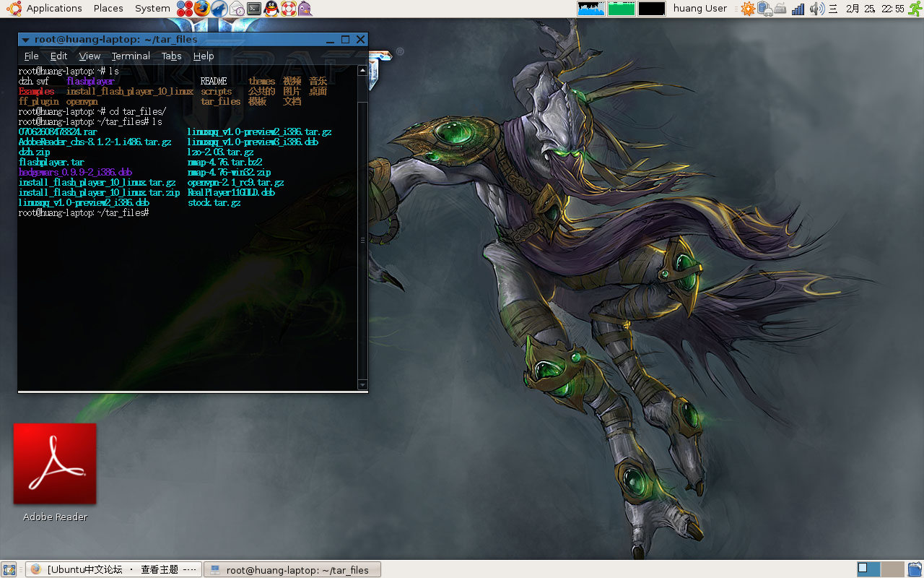924x578 pixels.
Task: Click the Ubuntu logo in the top panel
Action: pyautogui.click(x=14, y=9)
